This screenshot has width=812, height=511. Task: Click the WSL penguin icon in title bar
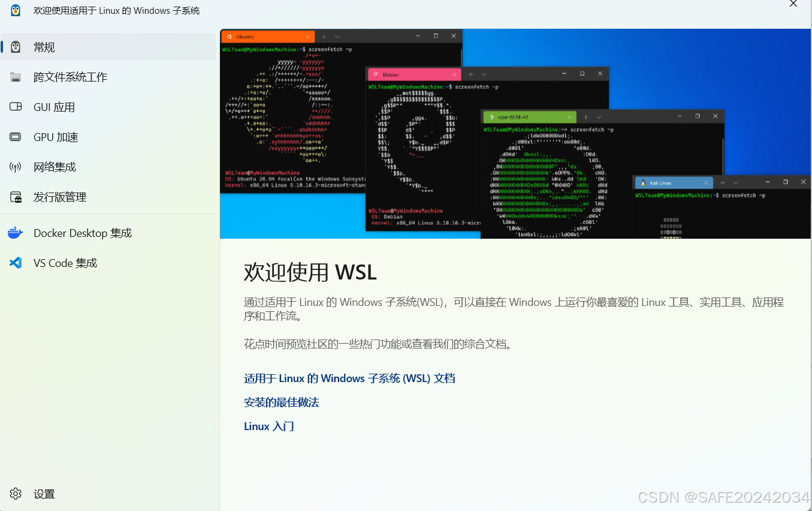click(16, 11)
